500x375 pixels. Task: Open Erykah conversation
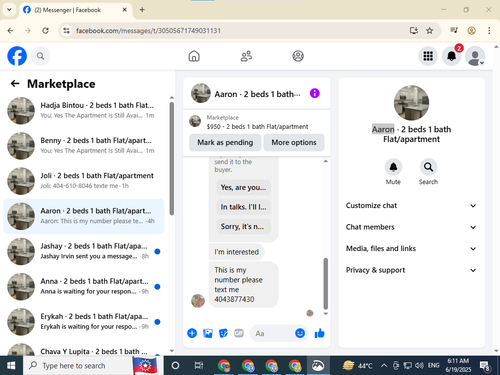pyautogui.click(x=83, y=322)
